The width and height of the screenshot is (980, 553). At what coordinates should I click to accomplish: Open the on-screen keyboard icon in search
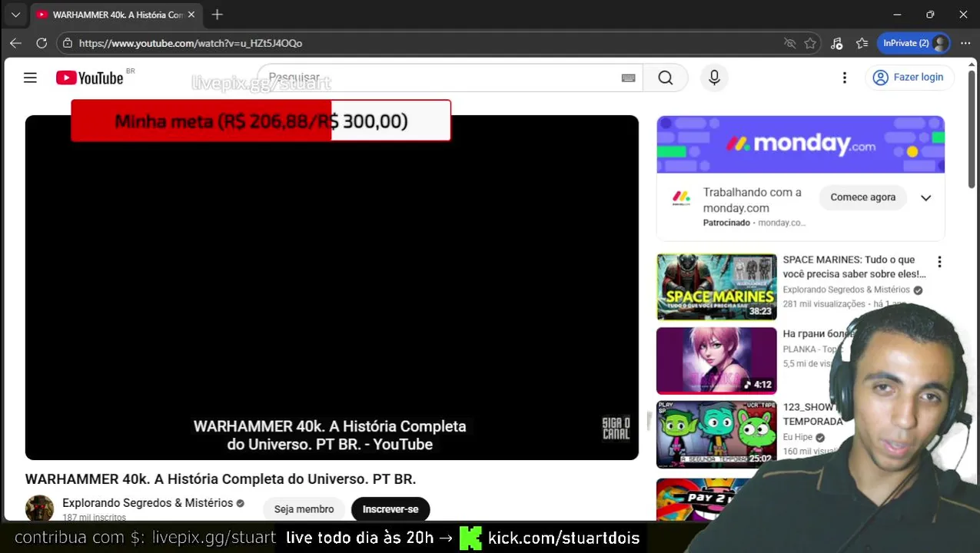click(628, 78)
